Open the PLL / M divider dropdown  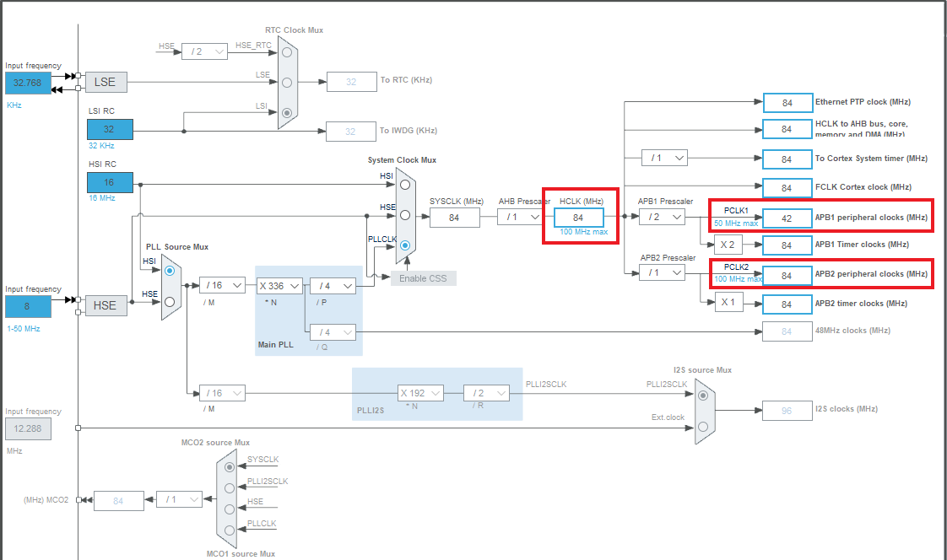point(221,285)
